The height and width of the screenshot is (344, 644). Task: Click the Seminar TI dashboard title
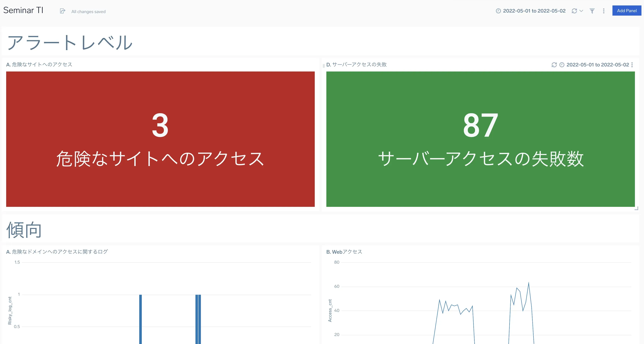(23, 11)
